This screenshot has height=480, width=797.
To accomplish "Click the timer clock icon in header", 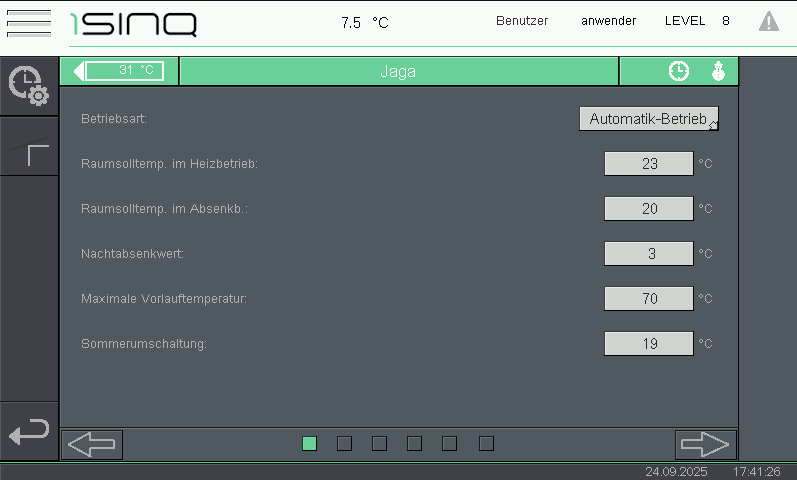I will [679, 71].
